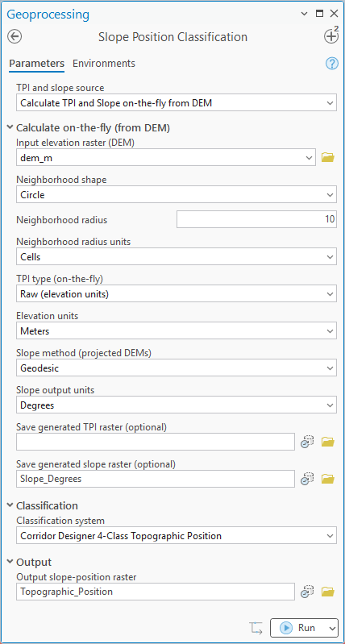This screenshot has width=345, height=644.
Task: Open the TPI type dropdown
Action: coord(177,294)
